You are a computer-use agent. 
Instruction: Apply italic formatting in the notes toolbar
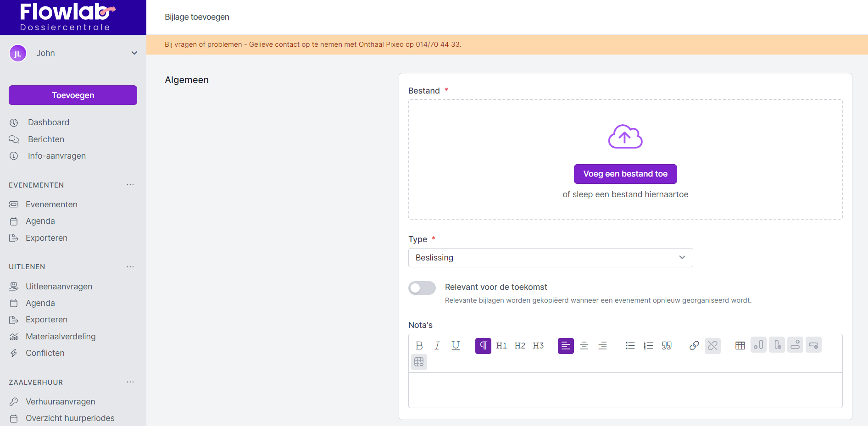tap(437, 345)
